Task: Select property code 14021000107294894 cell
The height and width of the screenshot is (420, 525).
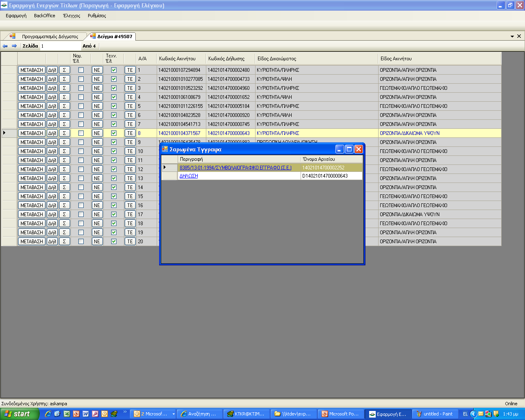Action: click(181, 70)
